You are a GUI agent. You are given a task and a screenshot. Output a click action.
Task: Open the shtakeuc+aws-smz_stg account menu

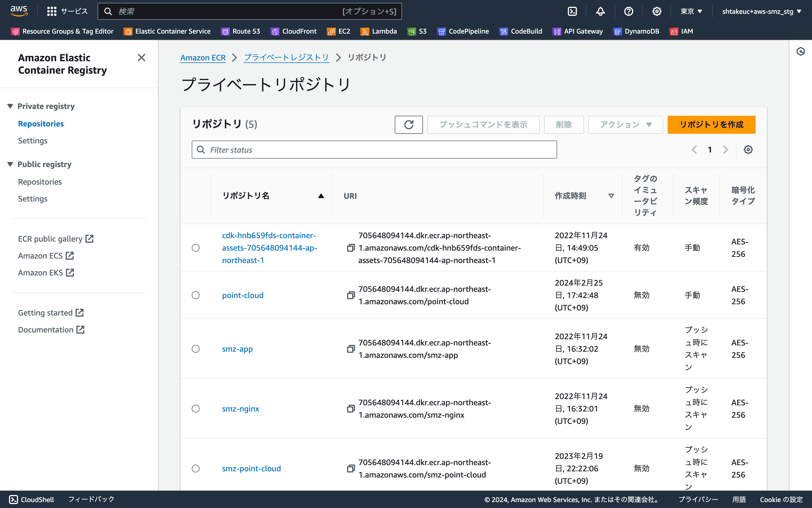coord(762,11)
